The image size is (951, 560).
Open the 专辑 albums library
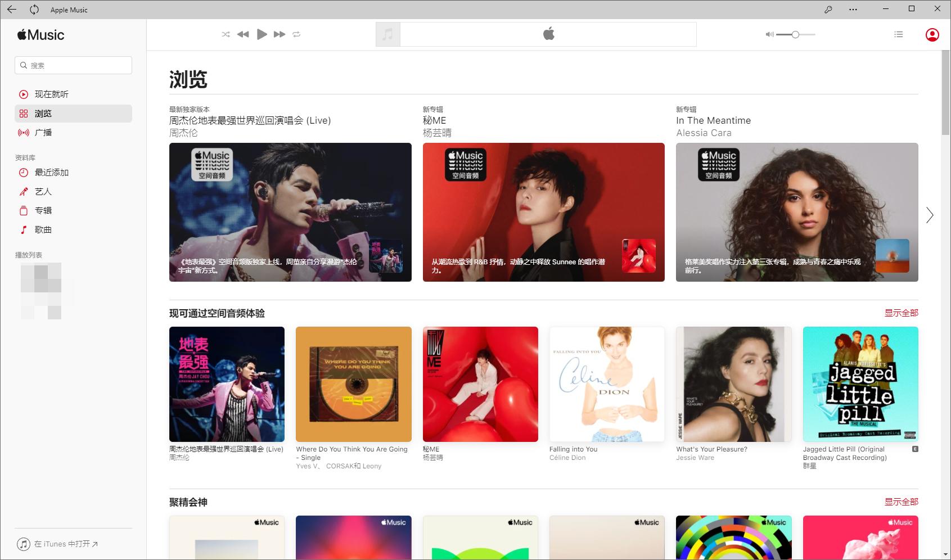[73, 211]
